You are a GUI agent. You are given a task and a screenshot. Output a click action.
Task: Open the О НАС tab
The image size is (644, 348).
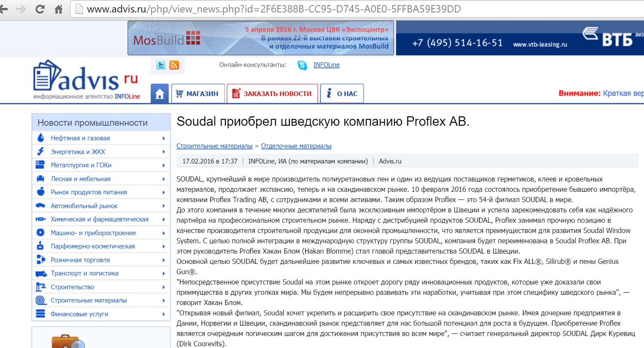[x=342, y=94]
